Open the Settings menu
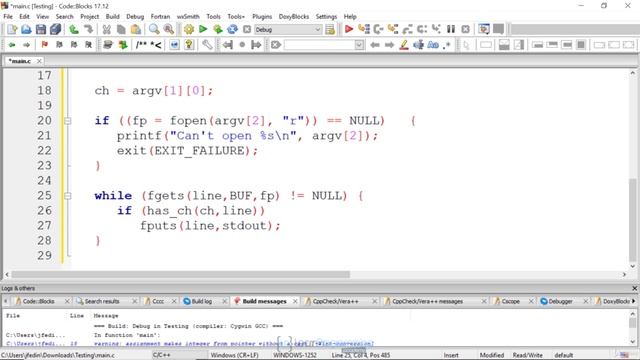The width and height of the screenshot is (640, 360). click(x=326, y=16)
